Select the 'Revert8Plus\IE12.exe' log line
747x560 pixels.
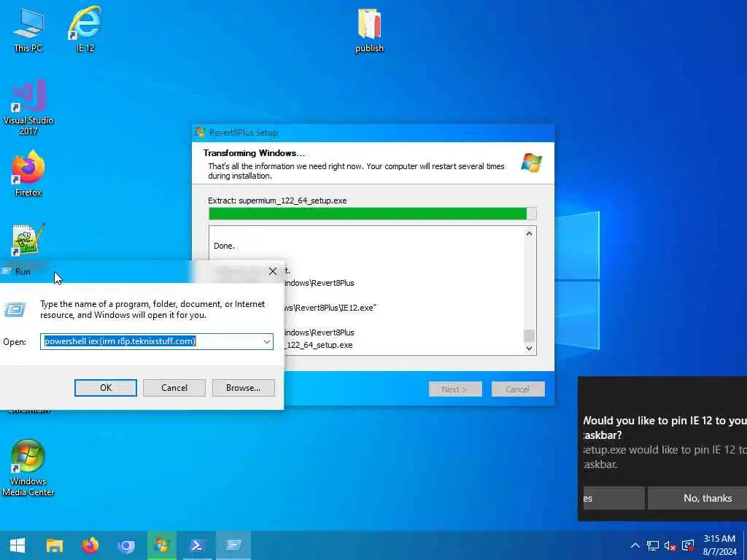pyautogui.click(x=330, y=308)
